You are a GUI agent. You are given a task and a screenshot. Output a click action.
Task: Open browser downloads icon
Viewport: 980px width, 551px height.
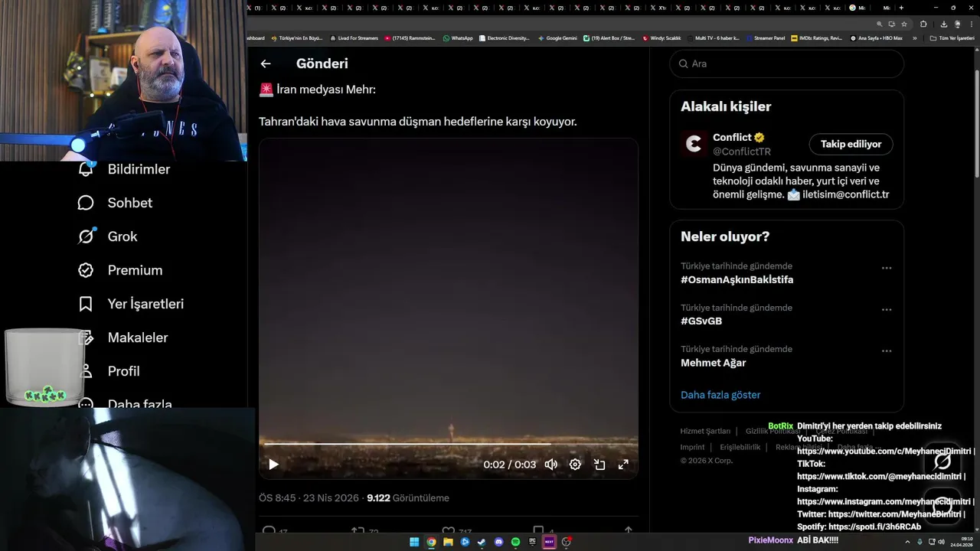coord(944,24)
